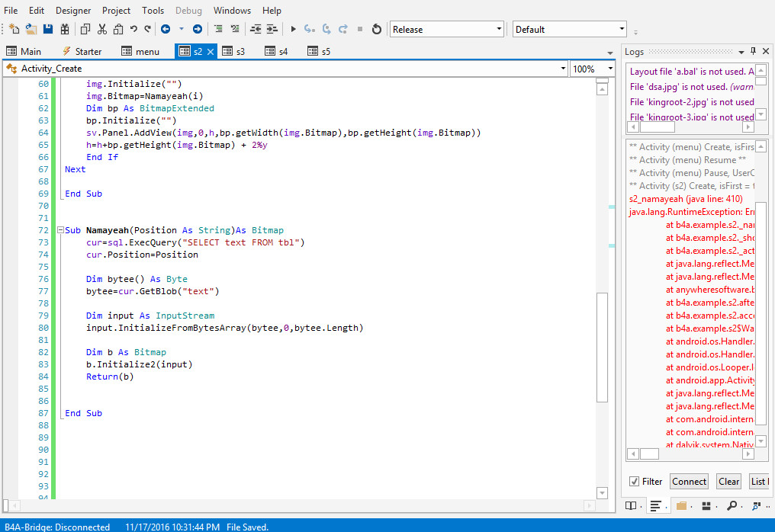Viewport: 775px width, 532px height.
Task: Click the code editor vertical scrollbar thumb
Action: pos(602,347)
